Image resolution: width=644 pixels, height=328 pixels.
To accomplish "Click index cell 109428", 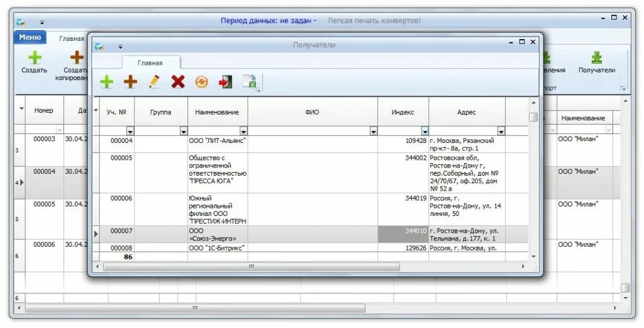I will pyautogui.click(x=403, y=144).
